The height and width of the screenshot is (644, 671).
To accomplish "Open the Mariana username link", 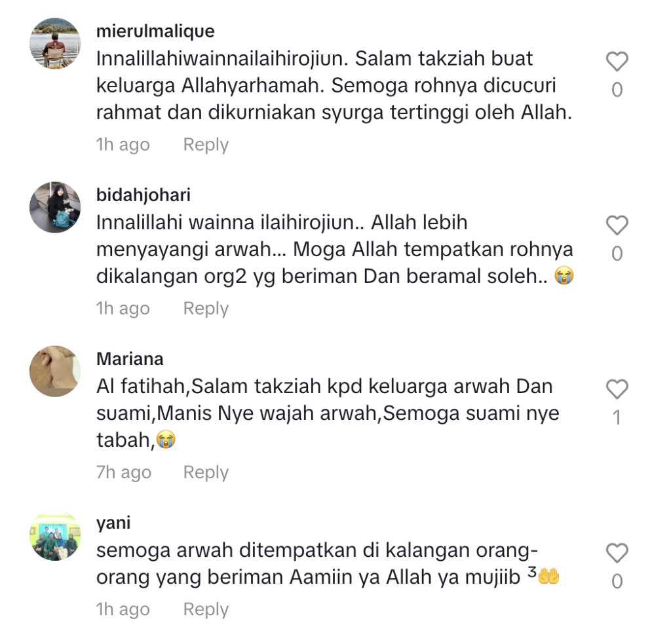I will click(x=130, y=359).
